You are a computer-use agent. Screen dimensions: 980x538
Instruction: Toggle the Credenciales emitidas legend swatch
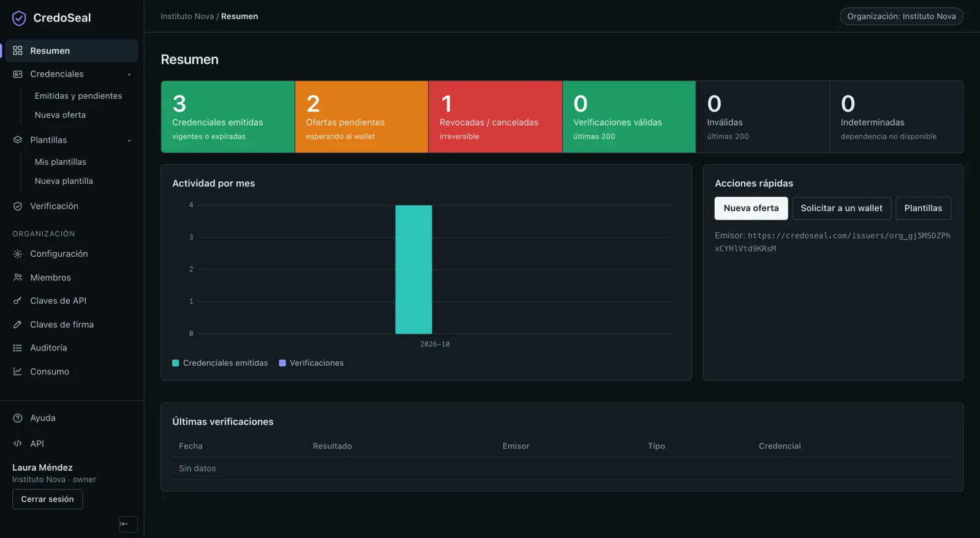pos(176,363)
